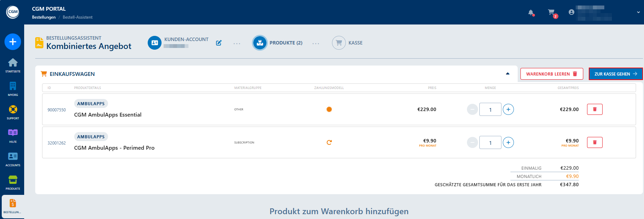
Task: Open MyOrg building icon in sidebar
Action: point(13,86)
